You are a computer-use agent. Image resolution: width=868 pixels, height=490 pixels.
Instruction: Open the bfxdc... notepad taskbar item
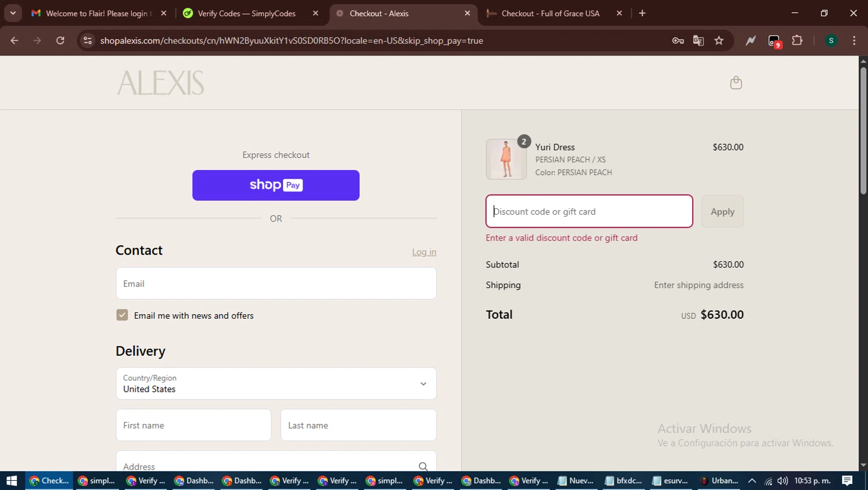623,481
